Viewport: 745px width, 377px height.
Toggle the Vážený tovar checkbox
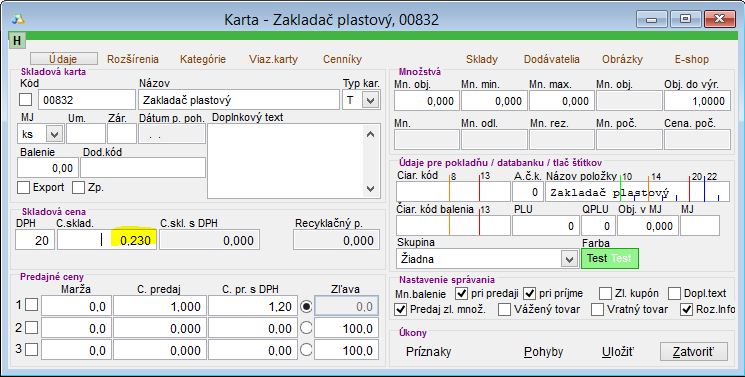(x=504, y=309)
